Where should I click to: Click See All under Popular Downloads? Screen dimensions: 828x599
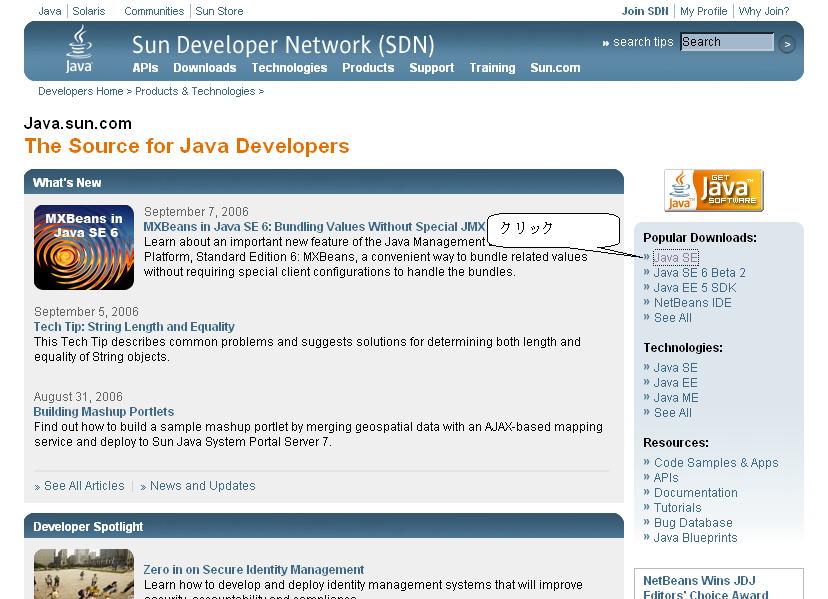[673, 318]
